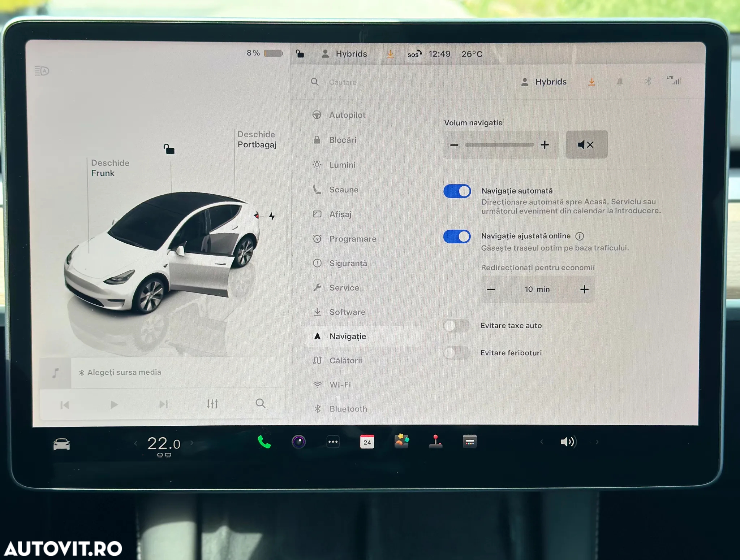Open car controls icon in bottom bar
The image size is (740, 560).
[x=61, y=444]
